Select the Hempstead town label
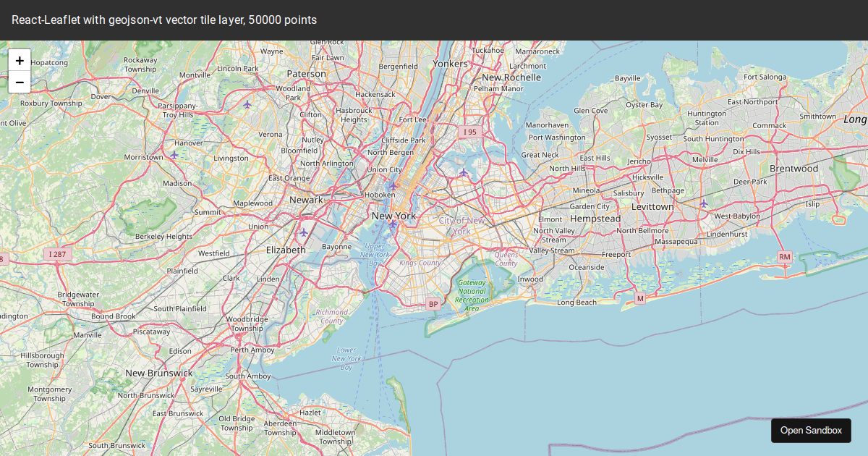The image size is (868, 456). click(x=595, y=218)
